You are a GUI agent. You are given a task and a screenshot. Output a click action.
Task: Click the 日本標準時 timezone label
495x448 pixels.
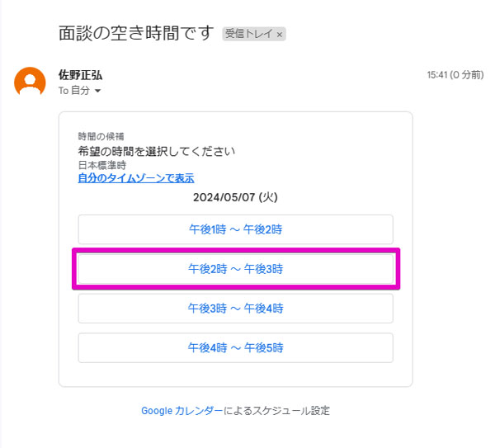click(102, 165)
